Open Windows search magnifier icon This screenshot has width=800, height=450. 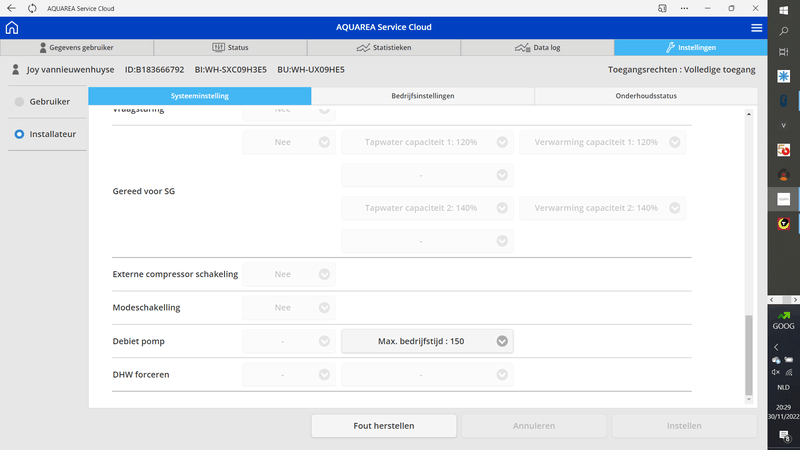(x=784, y=31)
